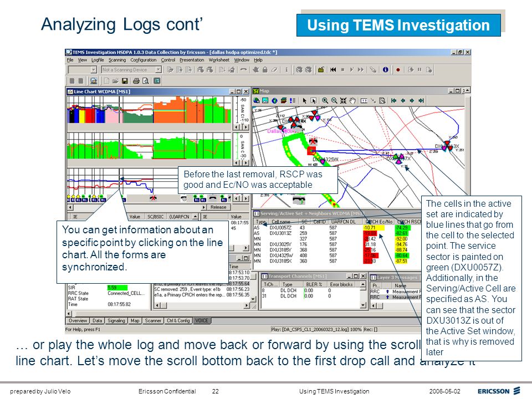Click the Save workspace floppy icon
532x399 pixels.
pos(125,81)
